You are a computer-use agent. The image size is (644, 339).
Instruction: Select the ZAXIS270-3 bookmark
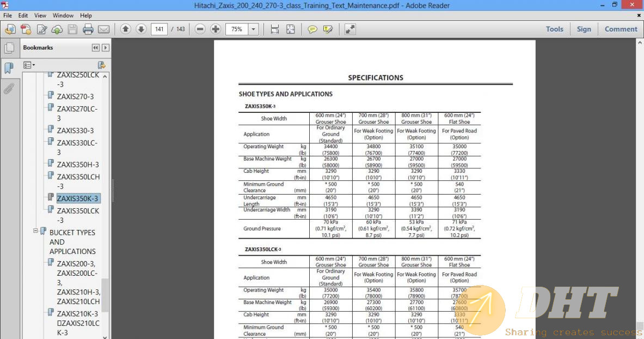pos(75,96)
